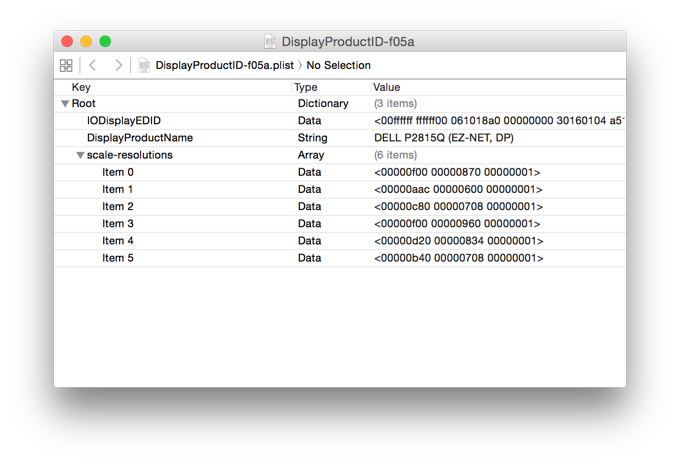Screen dimensions: 680x464
Task: Close the window with the red button
Action: (x=67, y=41)
